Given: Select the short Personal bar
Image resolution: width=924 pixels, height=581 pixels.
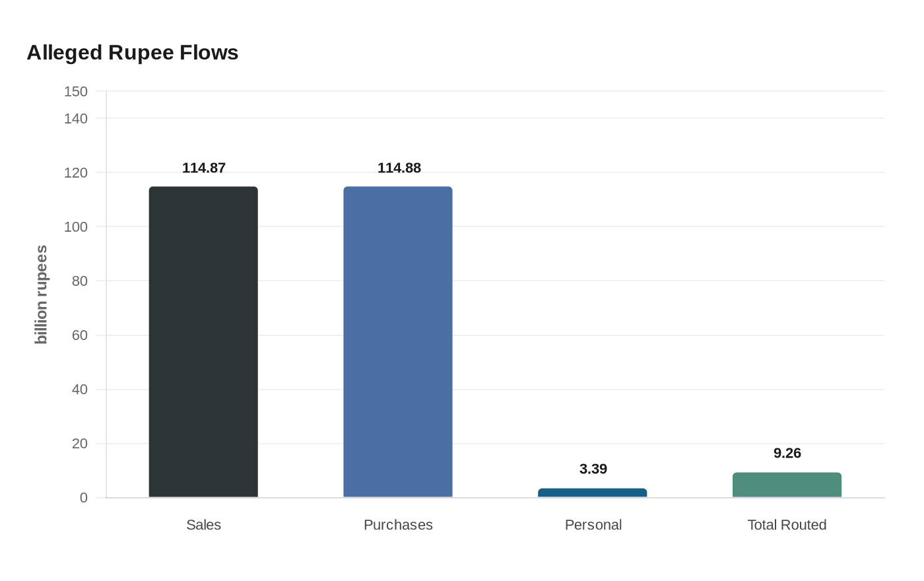Looking at the screenshot, I should pos(593,493).
